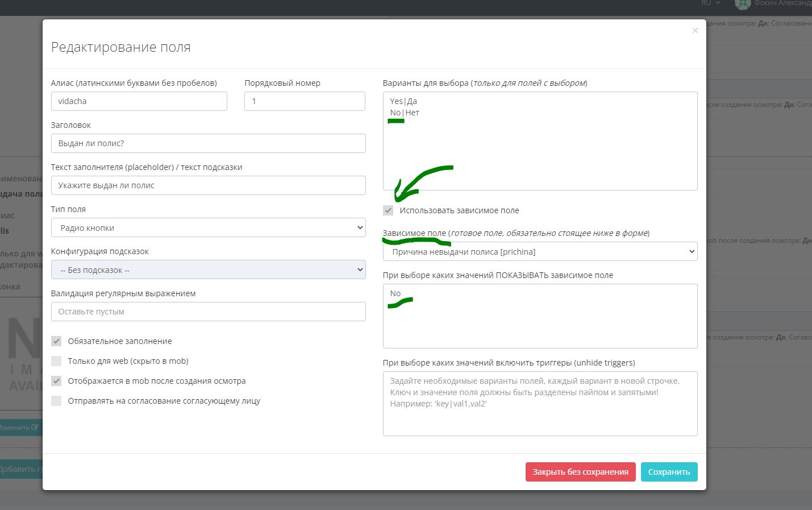Image resolution: width=812 pixels, height=510 pixels.
Task: Expand the 'Конфигурация подсказок' dropdown
Action: pyautogui.click(x=208, y=270)
